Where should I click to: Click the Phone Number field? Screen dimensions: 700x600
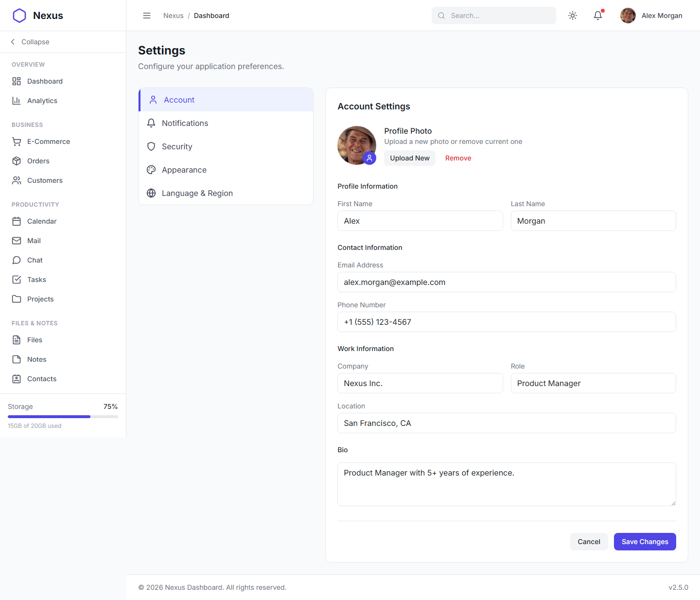(x=507, y=322)
